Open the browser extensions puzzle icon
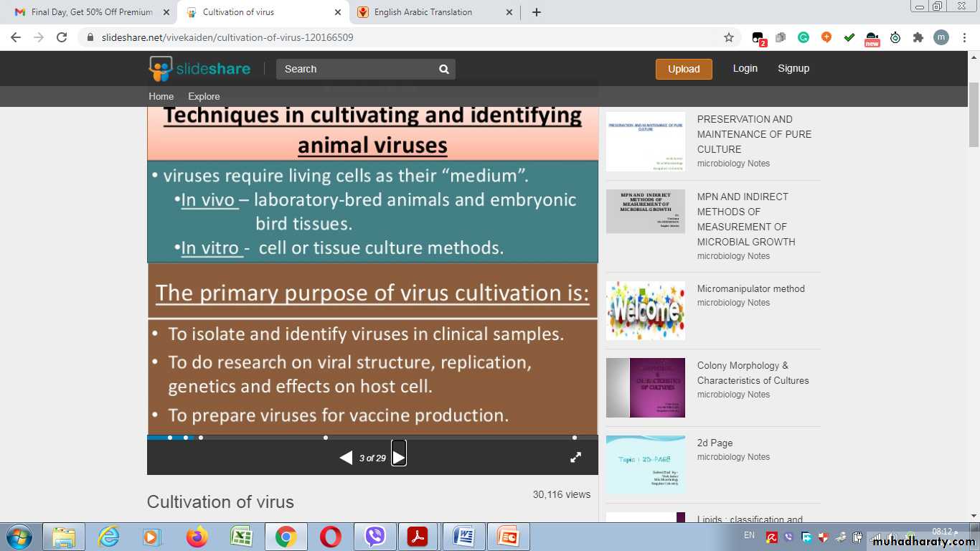 918,37
